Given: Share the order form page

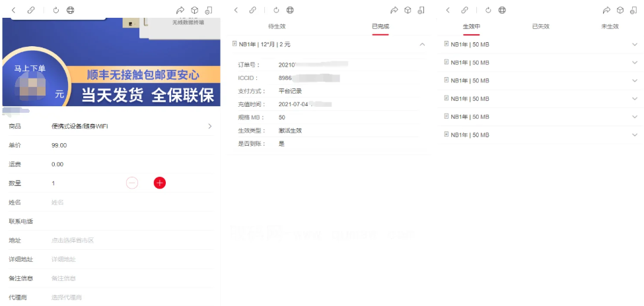Looking at the screenshot, I should [x=180, y=11].
